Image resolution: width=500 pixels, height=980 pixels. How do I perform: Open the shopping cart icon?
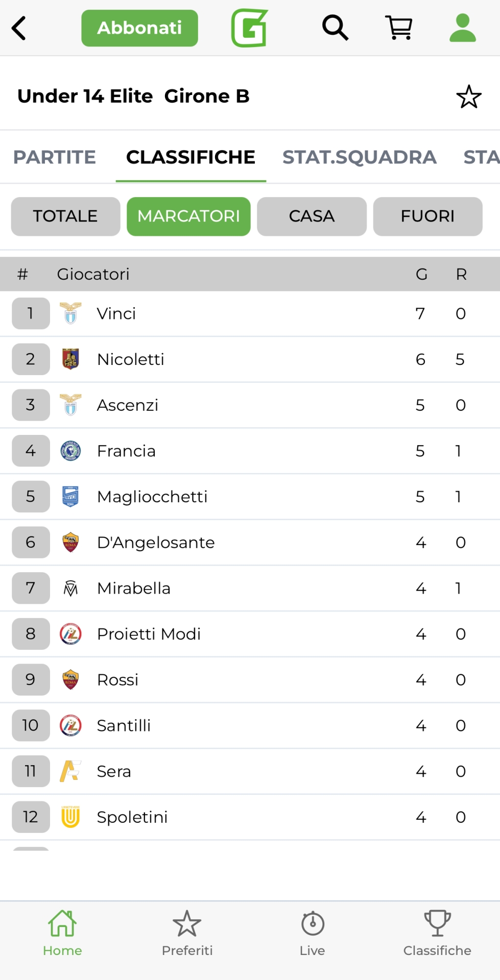pos(399,28)
